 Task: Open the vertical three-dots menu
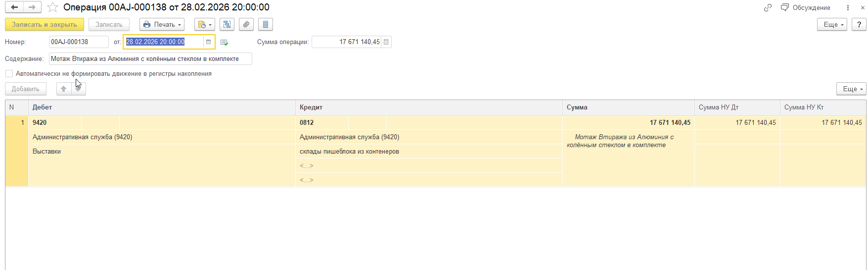pos(848,7)
